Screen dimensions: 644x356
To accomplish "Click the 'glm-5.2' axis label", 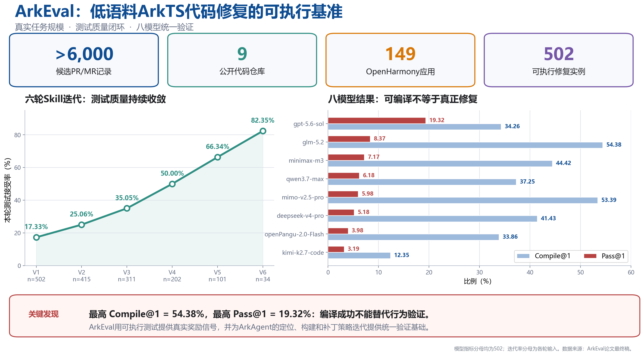I will click(x=313, y=142).
